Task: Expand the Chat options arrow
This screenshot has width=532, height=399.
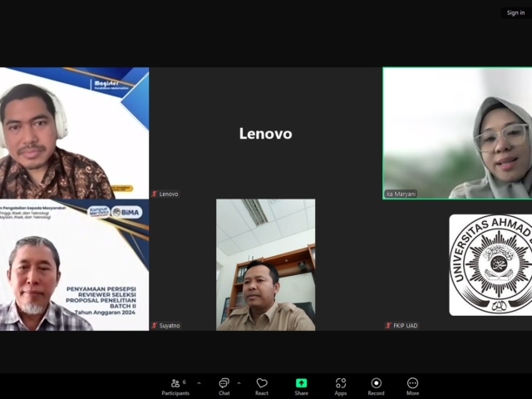Action: [239, 383]
